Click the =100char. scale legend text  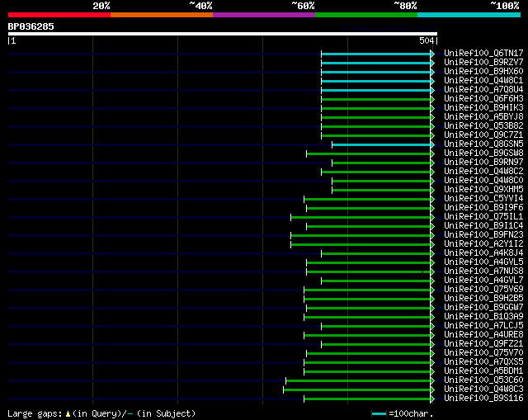click(x=411, y=413)
